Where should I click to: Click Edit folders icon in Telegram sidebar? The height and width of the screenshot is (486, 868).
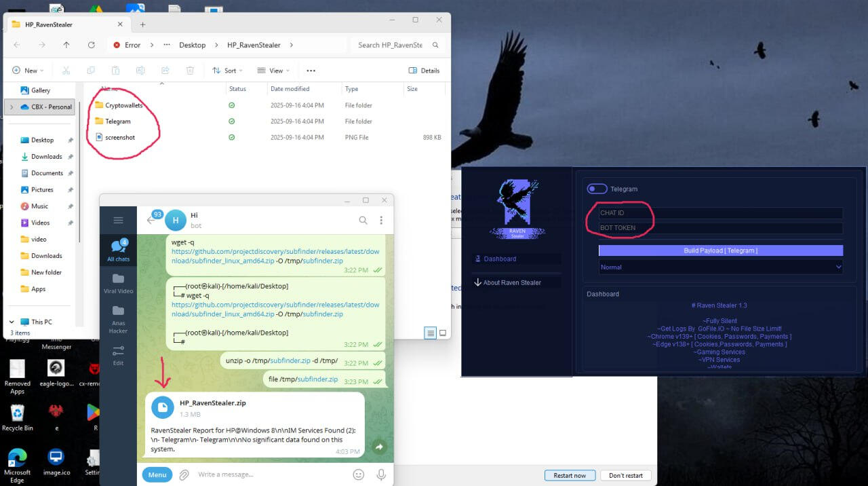pyautogui.click(x=118, y=355)
